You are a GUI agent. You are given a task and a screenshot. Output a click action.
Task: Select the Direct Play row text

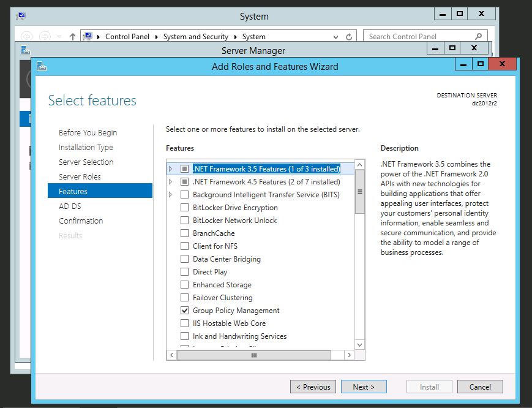tap(210, 272)
